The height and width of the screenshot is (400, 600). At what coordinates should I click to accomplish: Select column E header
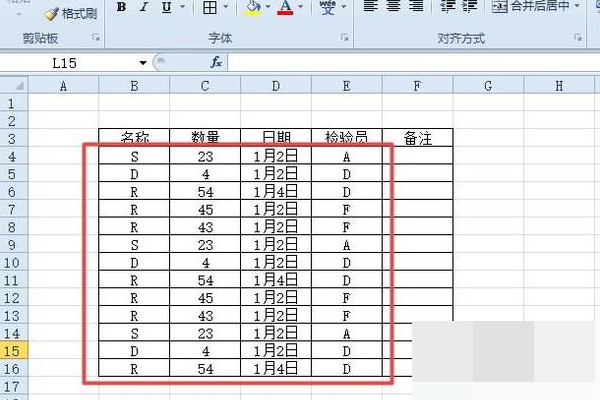click(x=347, y=86)
